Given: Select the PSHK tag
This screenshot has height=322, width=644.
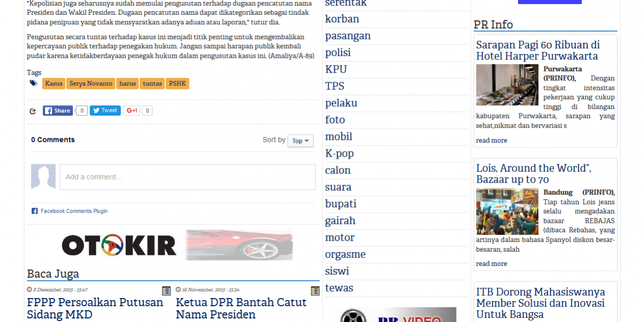Looking at the screenshot, I should coord(177,84).
